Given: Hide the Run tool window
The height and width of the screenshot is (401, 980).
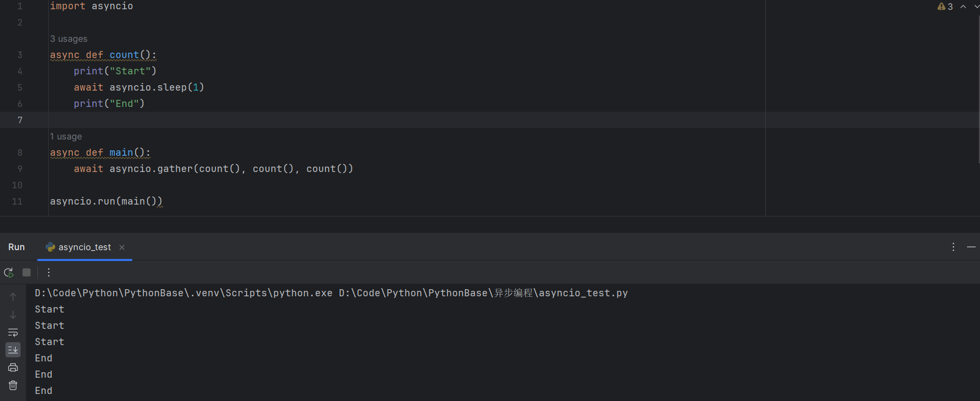Looking at the screenshot, I should [x=971, y=247].
